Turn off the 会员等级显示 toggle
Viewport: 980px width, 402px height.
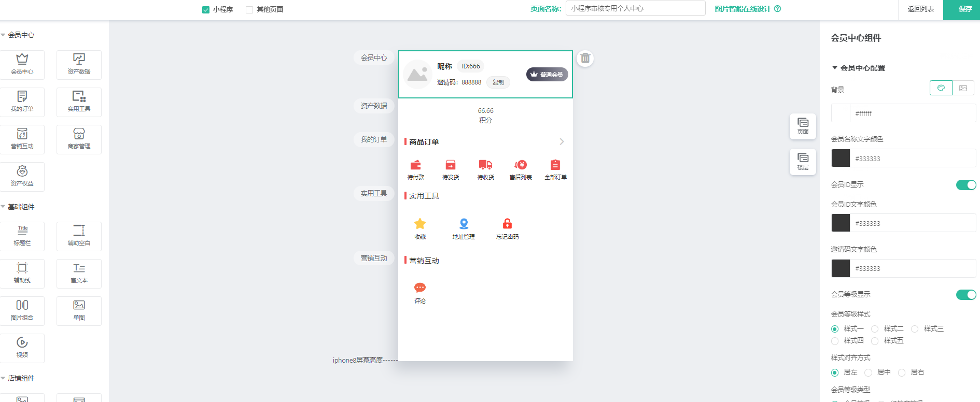(x=965, y=295)
